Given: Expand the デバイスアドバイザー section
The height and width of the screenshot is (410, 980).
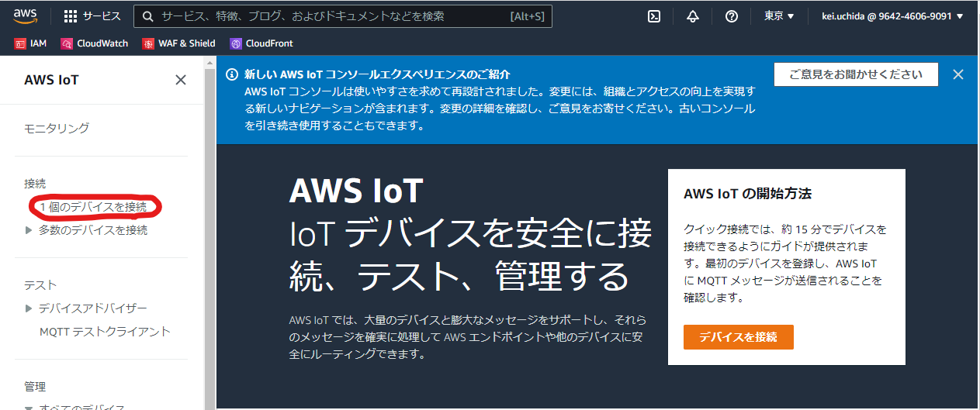Looking at the screenshot, I should 29,308.
